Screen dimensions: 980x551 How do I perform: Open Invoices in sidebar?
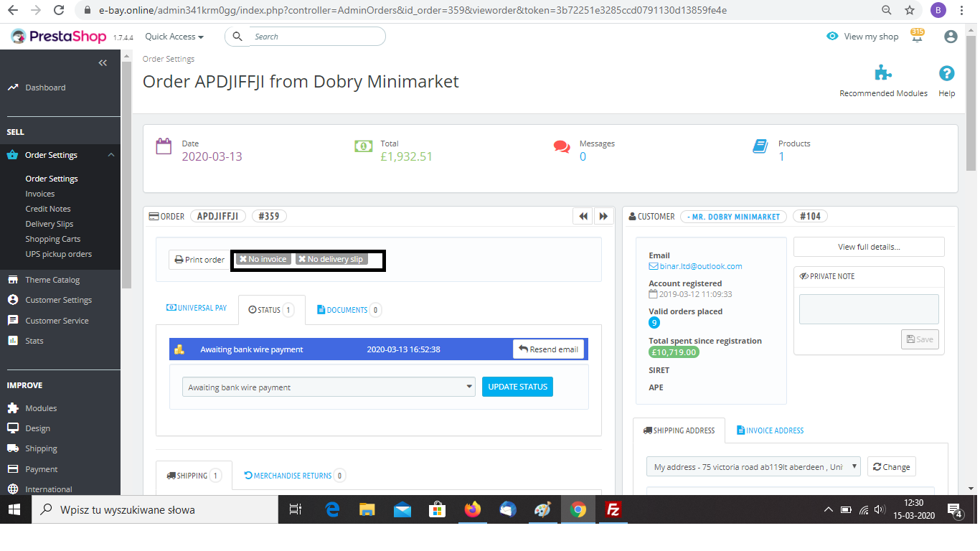pyautogui.click(x=40, y=194)
